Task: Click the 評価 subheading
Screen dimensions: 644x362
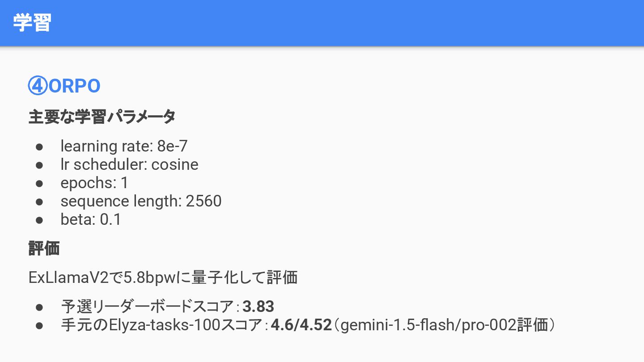Action: tap(44, 248)
